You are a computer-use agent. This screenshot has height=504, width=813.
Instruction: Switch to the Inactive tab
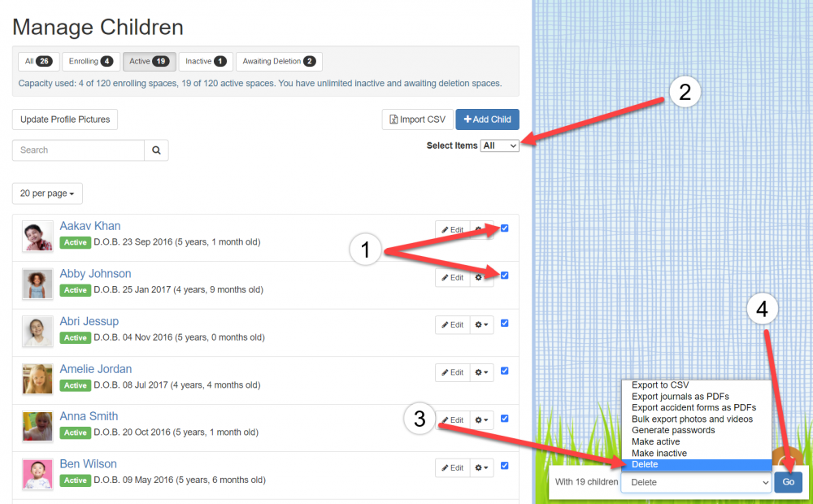(206, 61)
